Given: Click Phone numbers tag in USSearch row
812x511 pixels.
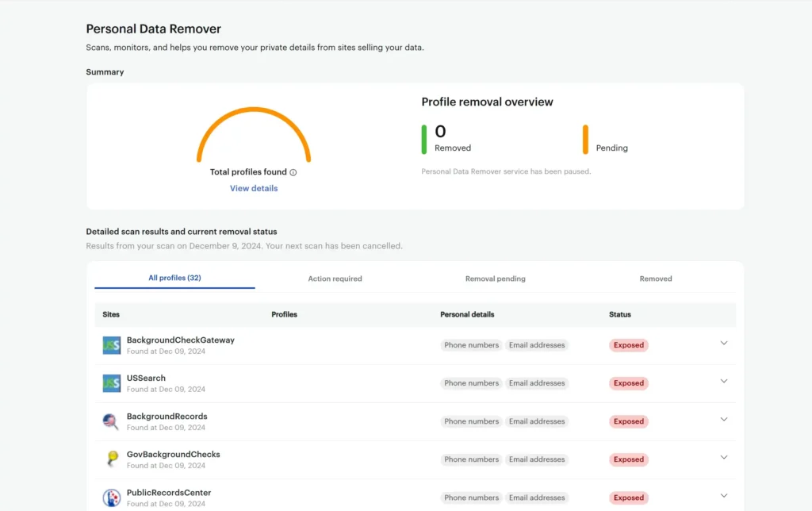Looking at the screenshot, I should click(471, 383).
